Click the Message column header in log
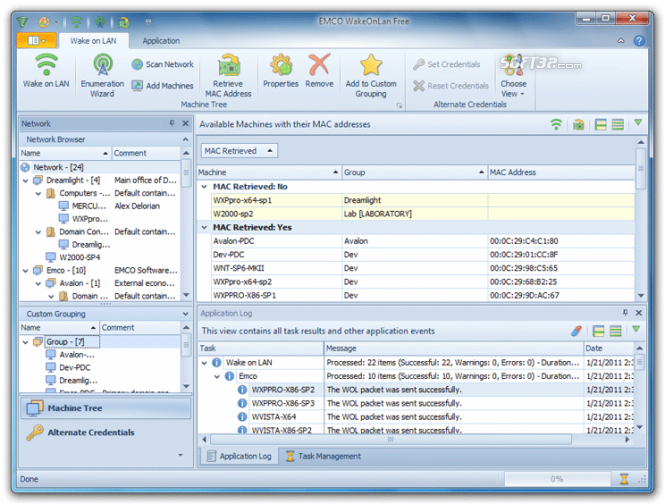The width and height of the screenshot is (665, 504). (454, 348)
